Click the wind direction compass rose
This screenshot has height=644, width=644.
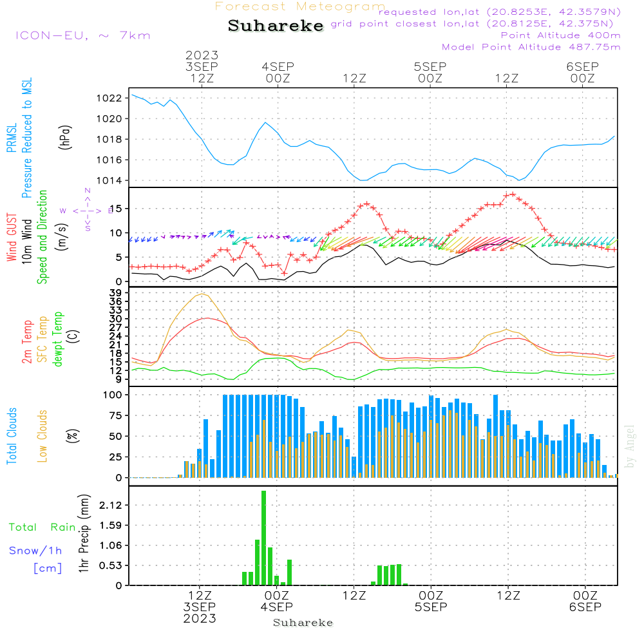[87, 210]
